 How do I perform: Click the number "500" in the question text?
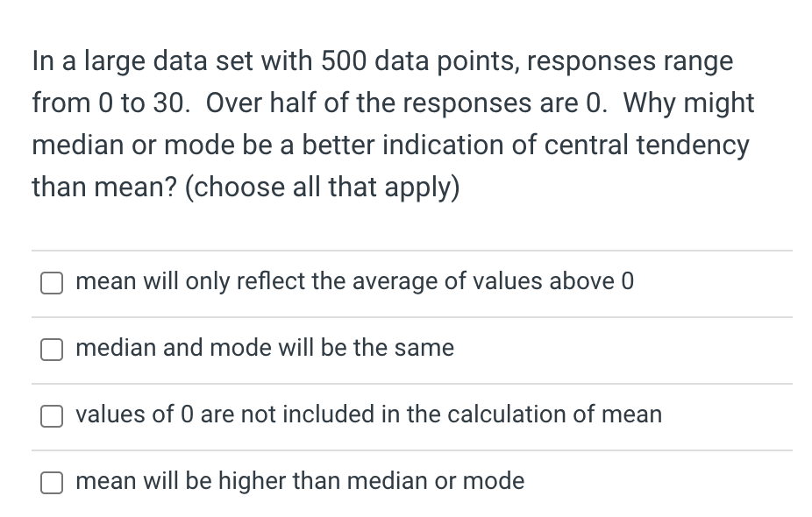[338, 60]
